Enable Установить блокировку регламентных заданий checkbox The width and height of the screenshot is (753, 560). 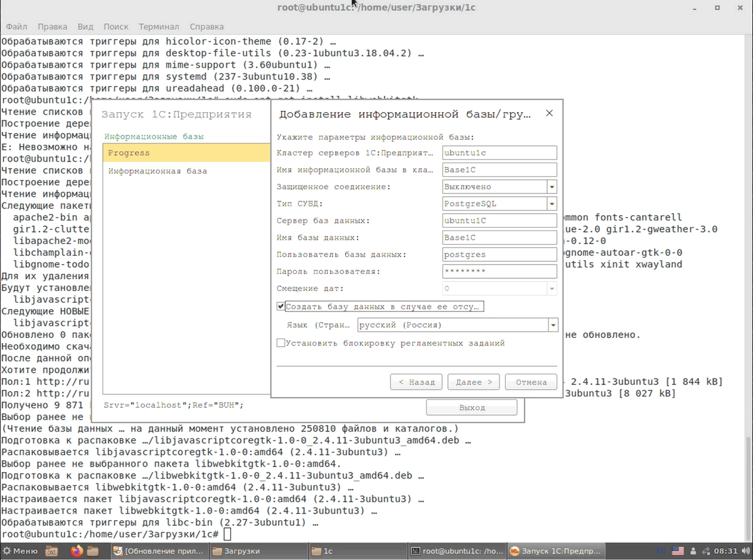click(280, 343)
